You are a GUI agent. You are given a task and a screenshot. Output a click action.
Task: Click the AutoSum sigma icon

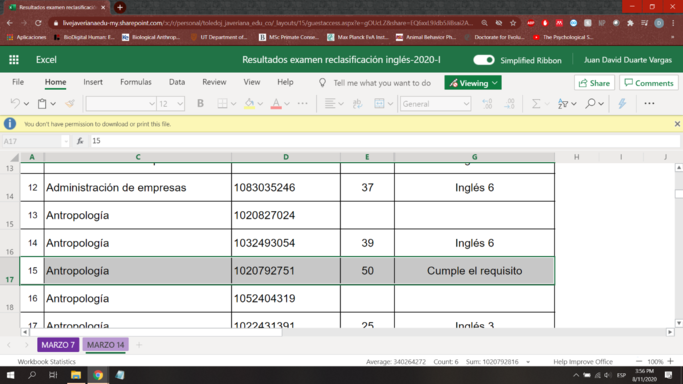click(536, 103)
